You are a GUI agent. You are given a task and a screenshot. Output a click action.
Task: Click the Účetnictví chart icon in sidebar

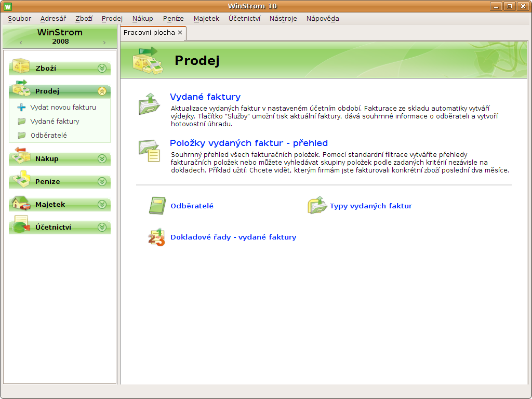(21, 226)
